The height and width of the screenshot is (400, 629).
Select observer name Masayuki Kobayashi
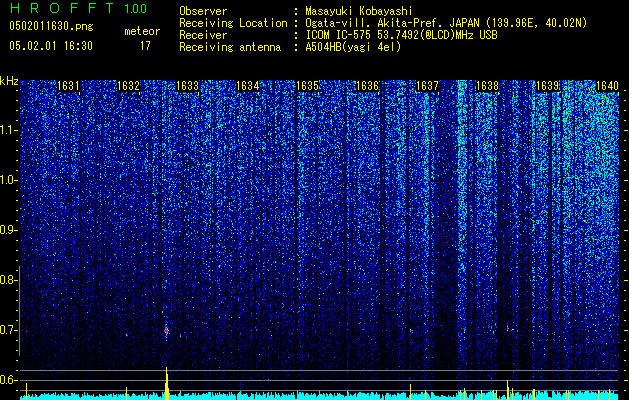click(x=358, y=11)
